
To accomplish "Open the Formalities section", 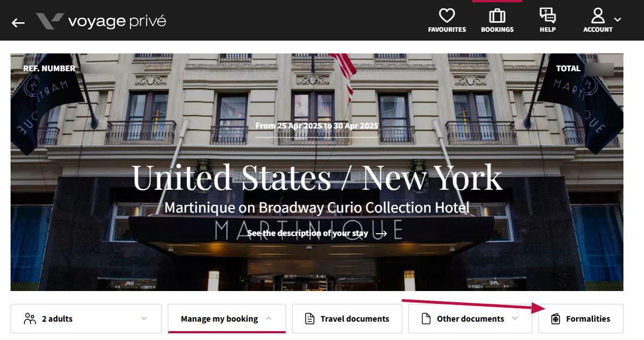I will [581, 319].
